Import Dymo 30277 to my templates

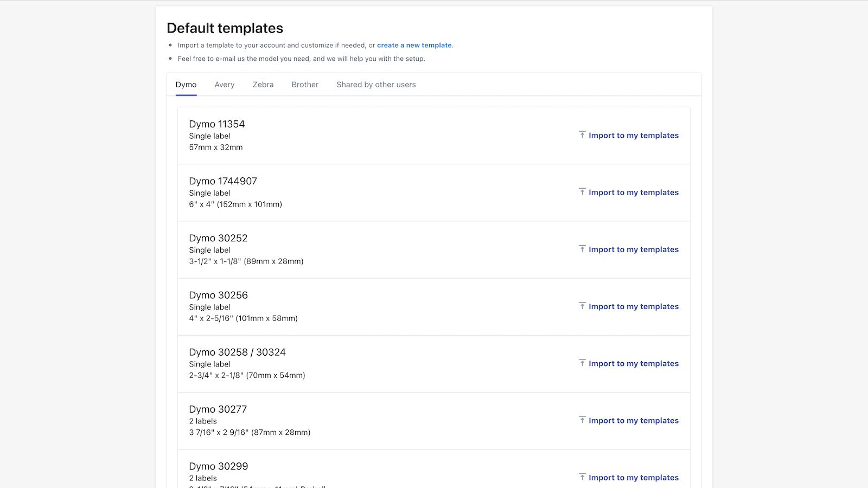tap(634, 421)
